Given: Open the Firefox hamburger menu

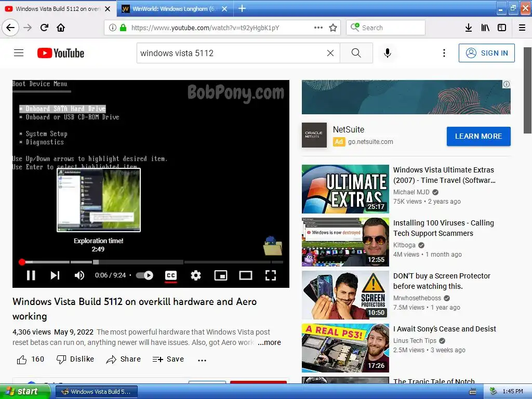Looking at the screenshot, I should 522,28.
